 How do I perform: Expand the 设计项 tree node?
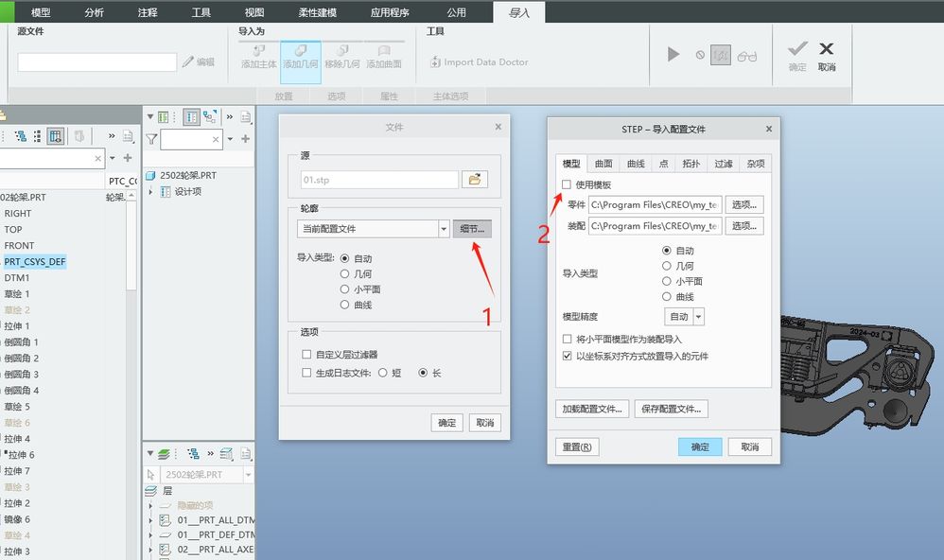tap(150, 191)
